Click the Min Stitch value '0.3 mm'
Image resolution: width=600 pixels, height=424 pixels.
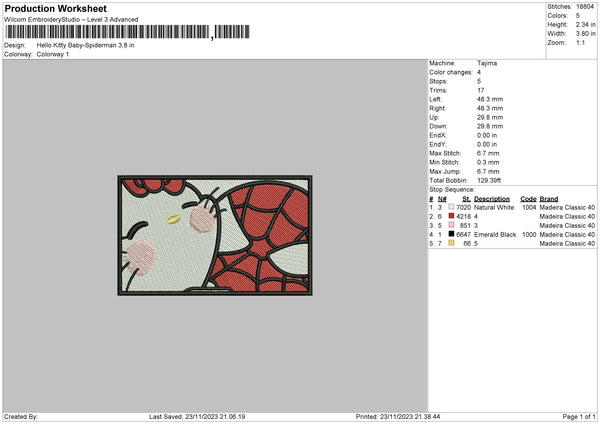488,162
